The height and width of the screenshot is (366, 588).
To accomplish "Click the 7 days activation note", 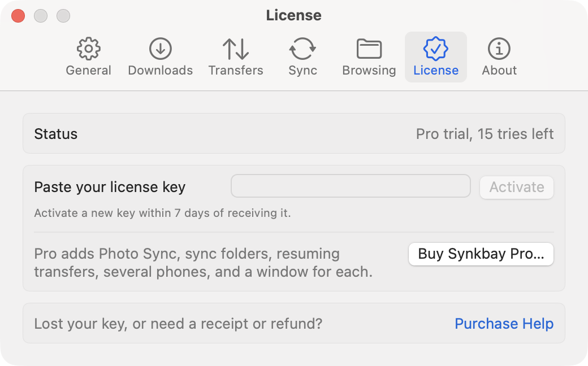I will point(162,213).
